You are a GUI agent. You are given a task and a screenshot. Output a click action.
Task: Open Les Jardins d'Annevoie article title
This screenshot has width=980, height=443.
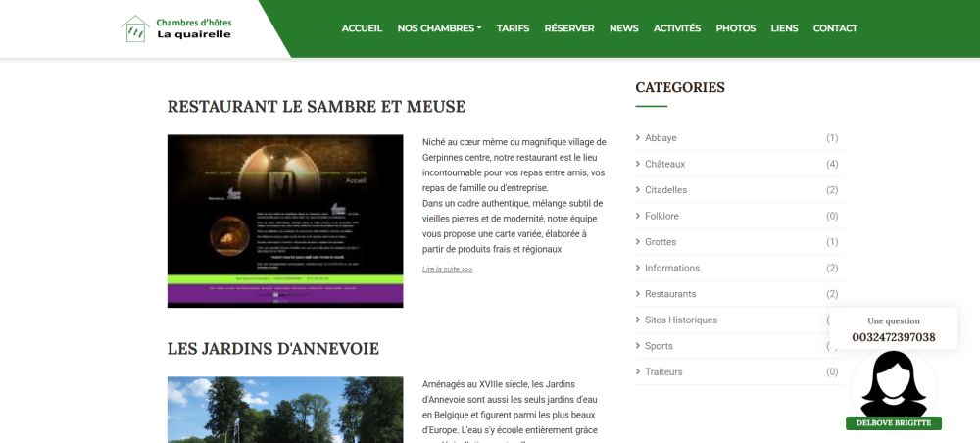click(x=272, y=349)
